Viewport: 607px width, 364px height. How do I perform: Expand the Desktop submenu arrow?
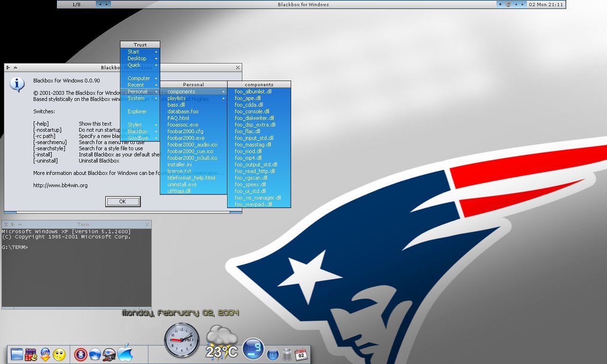(156, 58)
